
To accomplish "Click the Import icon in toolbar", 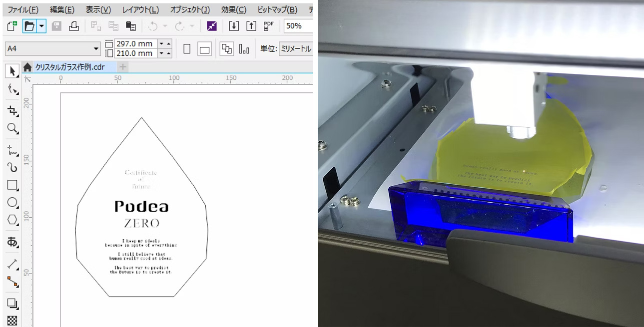I will [x=234, y=26].
